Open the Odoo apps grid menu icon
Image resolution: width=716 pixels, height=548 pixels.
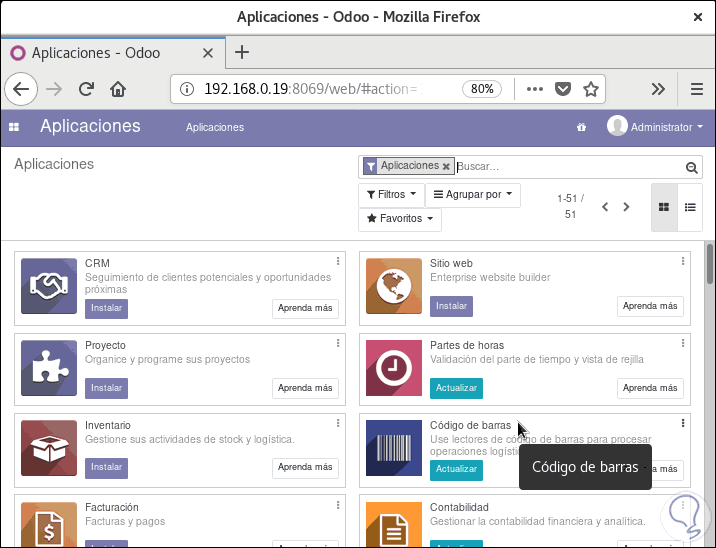[14, 127]
